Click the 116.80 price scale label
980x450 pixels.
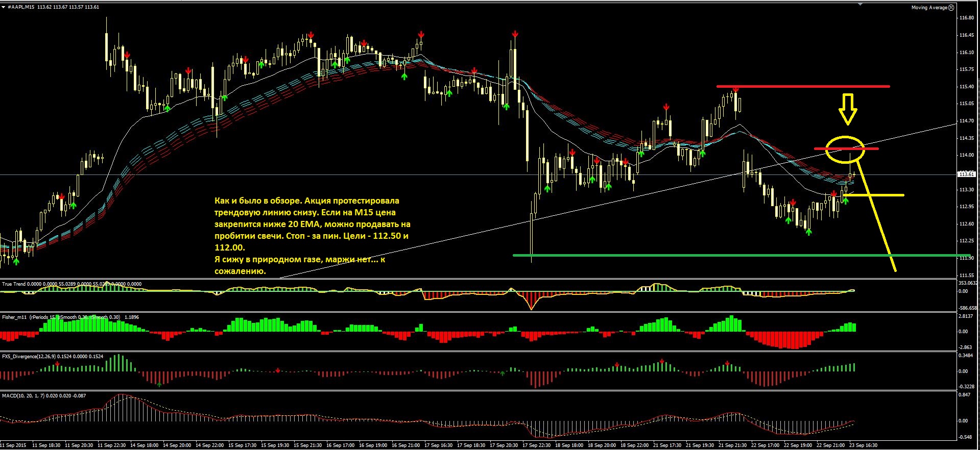[967, 18]
